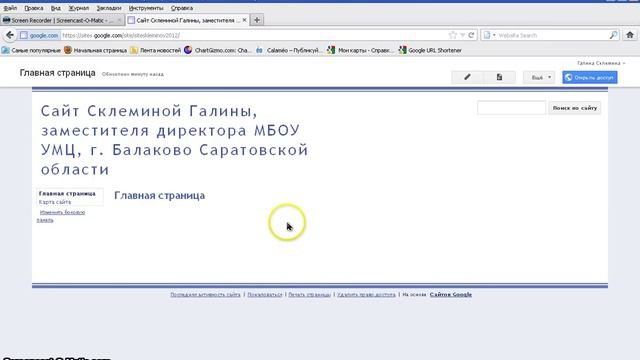Click the Главная страница page heading
Screen dimensions: 640x360
(160, 196)
